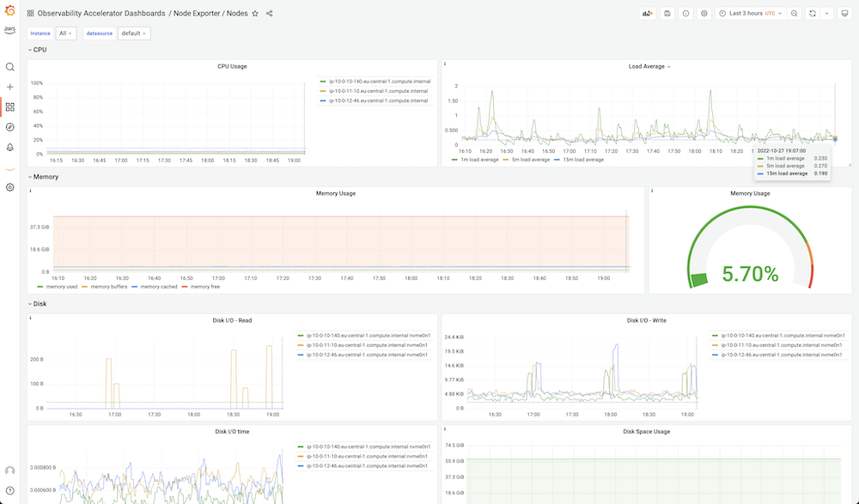Click the share dashboard icon
The height and width of the screenshot is (504, 859).
269,14
